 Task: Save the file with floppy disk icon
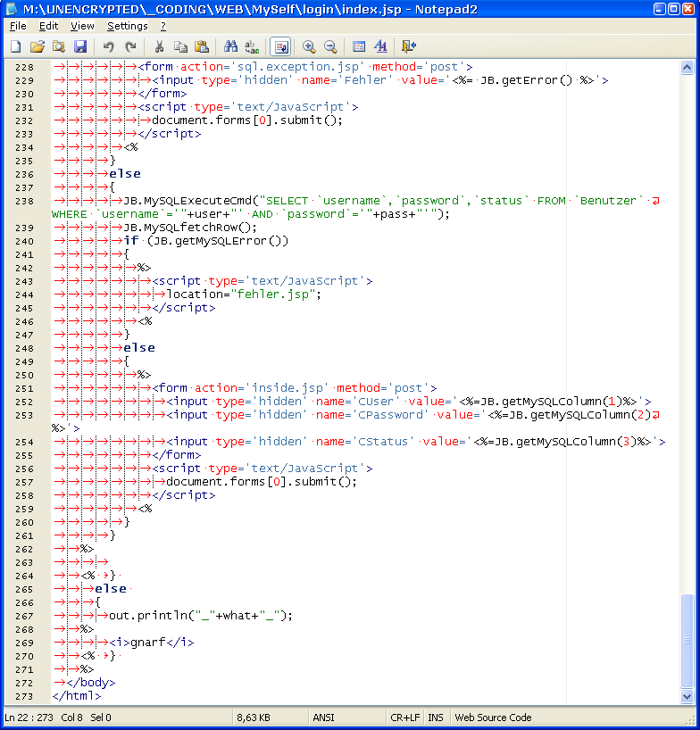pyautogui.click(x=80, y=46)
